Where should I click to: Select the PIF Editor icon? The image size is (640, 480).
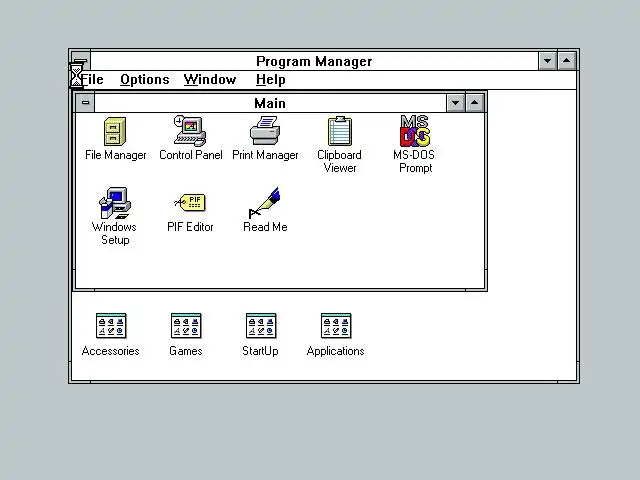tap(190, 203)
